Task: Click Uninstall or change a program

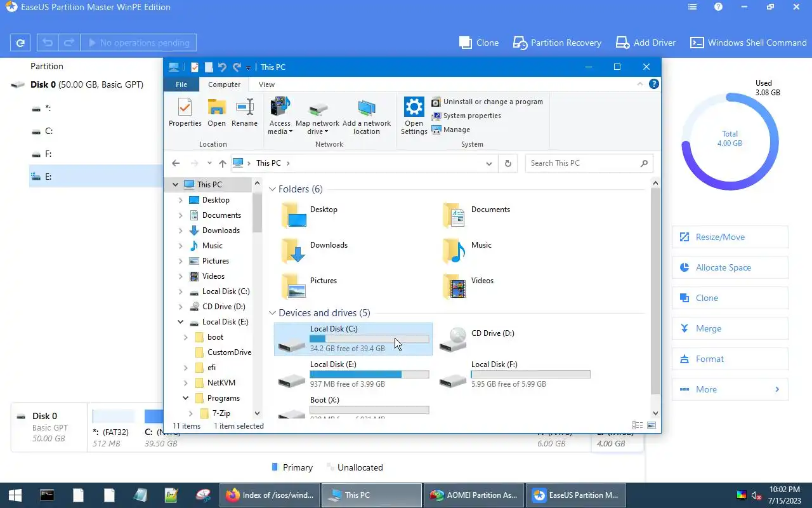Action: point(487,102)
